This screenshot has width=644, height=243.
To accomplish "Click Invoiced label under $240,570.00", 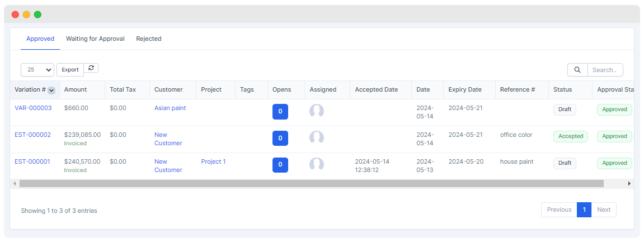I will coord(75,170).
